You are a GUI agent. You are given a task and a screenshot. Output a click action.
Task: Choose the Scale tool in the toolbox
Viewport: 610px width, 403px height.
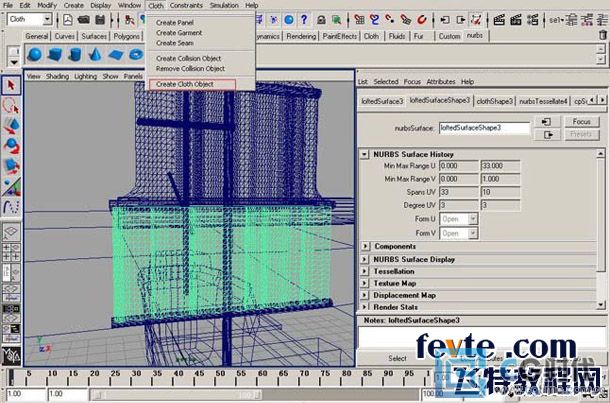11,164
